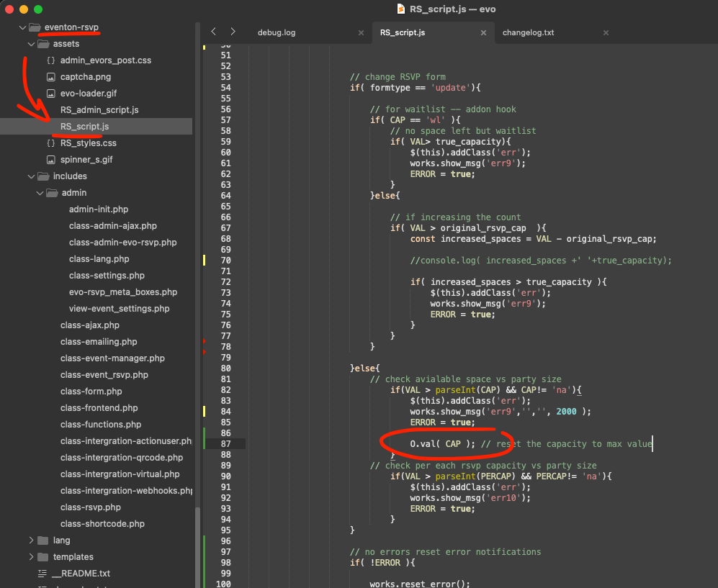
Task: Place cursor on 'O.val( CAP );' code
Action: click(x=442, y=444)
